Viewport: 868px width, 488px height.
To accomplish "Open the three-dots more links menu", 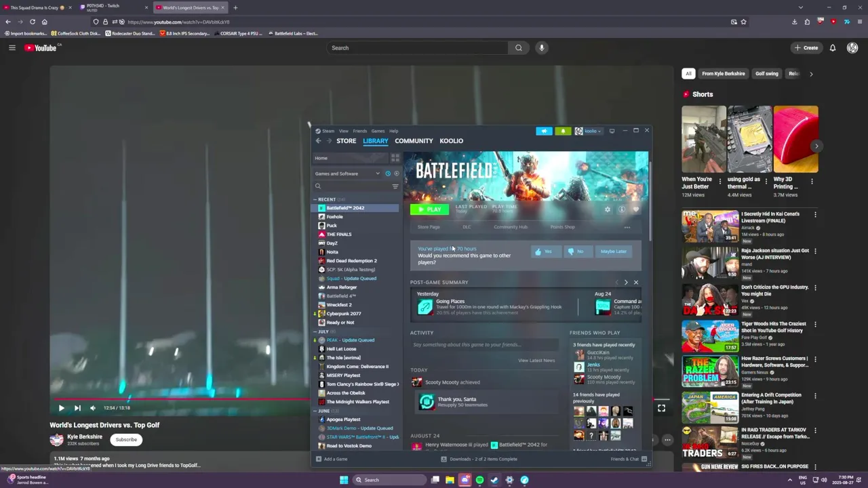I will (x=627, y=227).
